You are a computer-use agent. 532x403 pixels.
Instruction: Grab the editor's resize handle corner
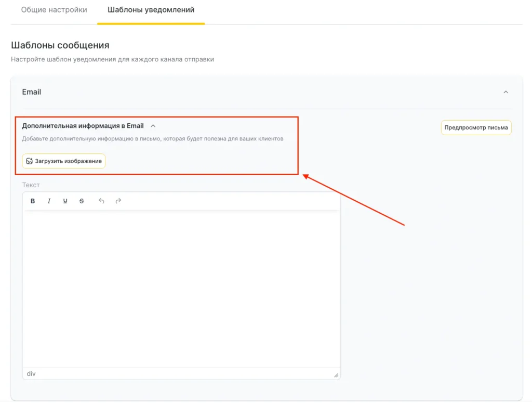pos(336,375)
